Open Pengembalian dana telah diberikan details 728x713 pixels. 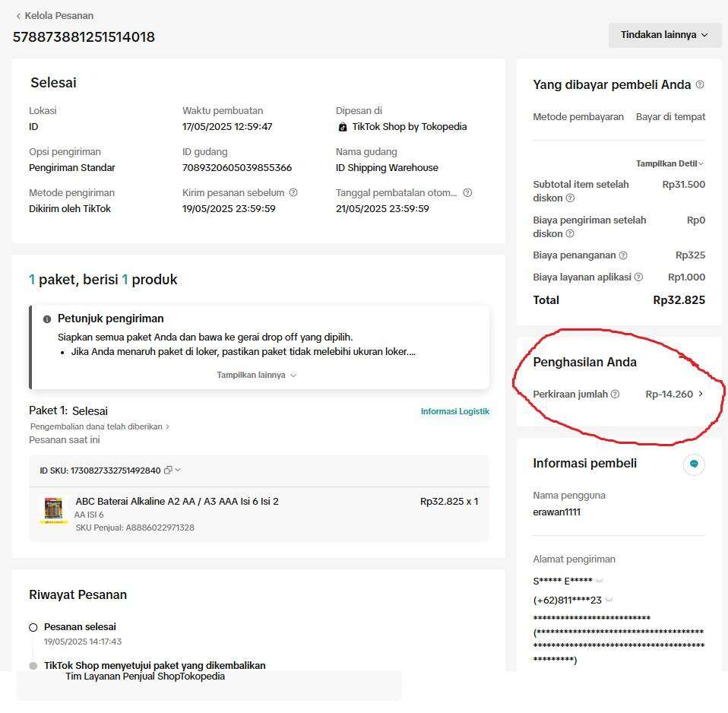pos(100,426)
